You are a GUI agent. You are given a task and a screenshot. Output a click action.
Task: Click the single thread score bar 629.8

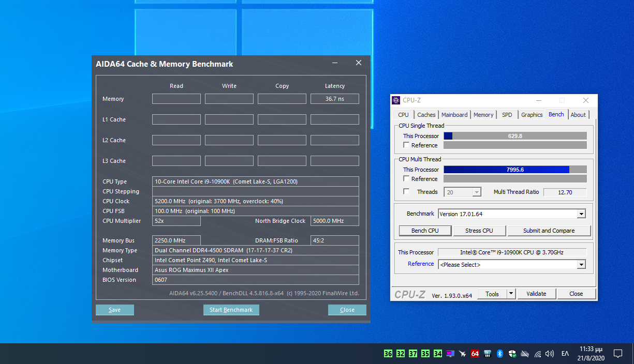(x=515, y=136)
